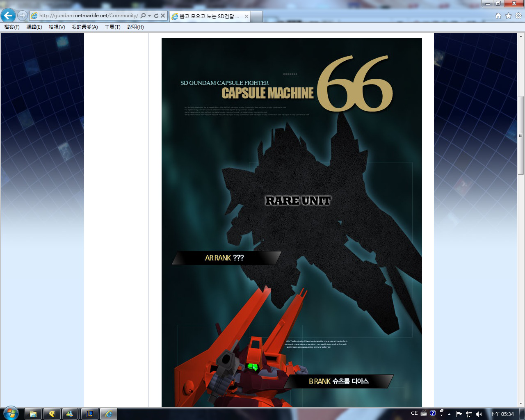Open the Action Center flag icon
This screenshot has height=420, width=525.
pos(459,414)
